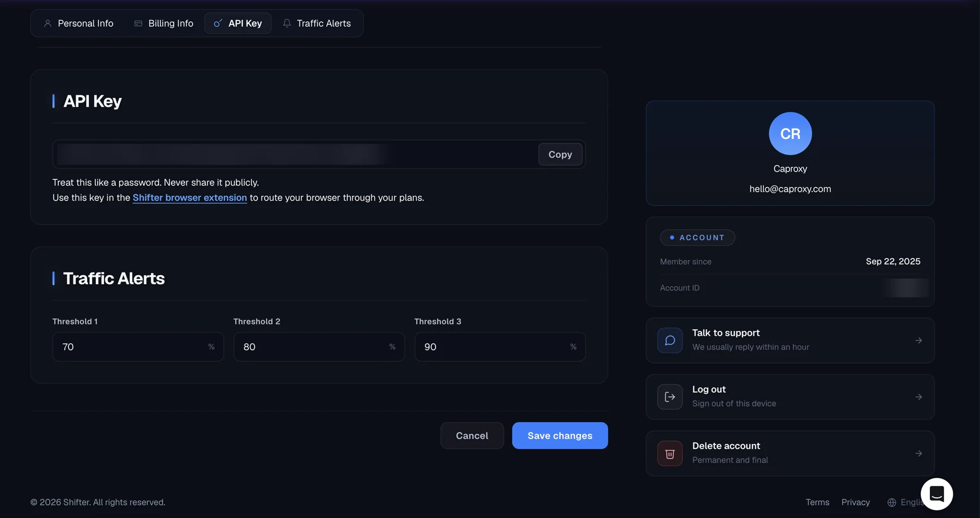Open the Shifter browser extension link

coord(190,198)
